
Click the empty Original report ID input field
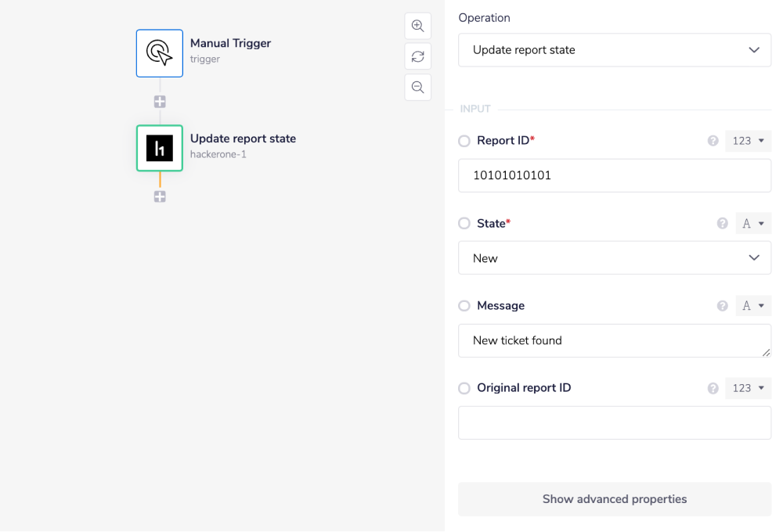(x=614, y=422)
